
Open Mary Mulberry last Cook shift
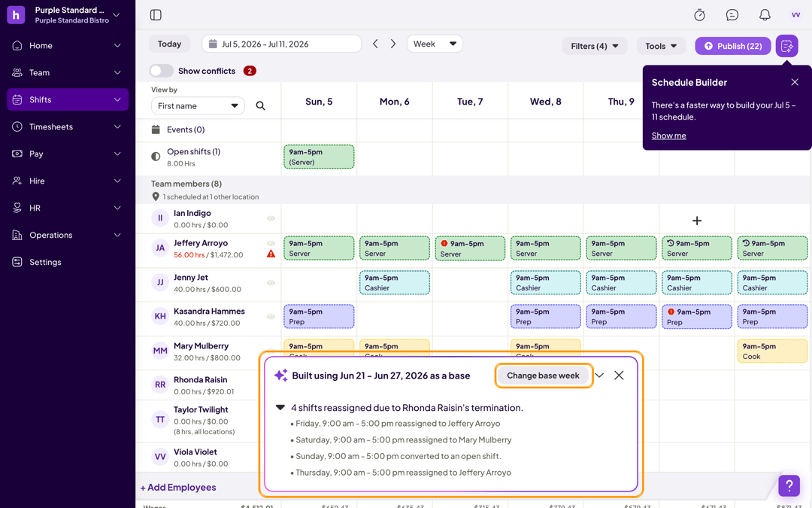point(772,351)
